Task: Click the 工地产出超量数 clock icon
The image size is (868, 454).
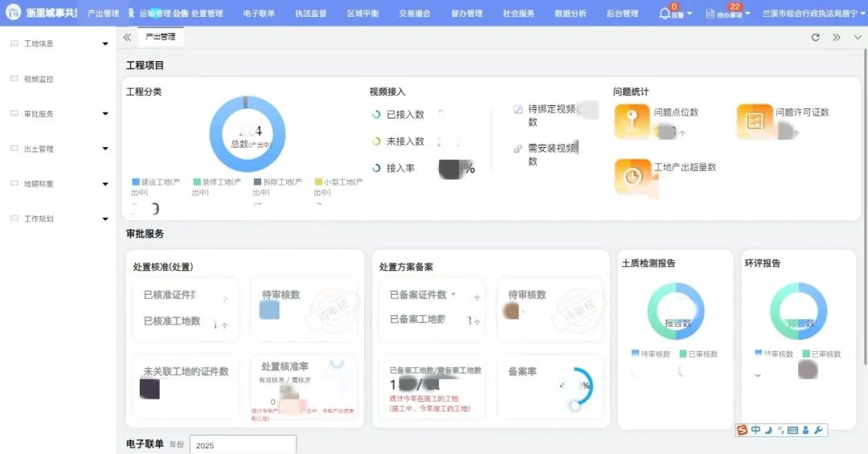Action: (x=632, y=176)
